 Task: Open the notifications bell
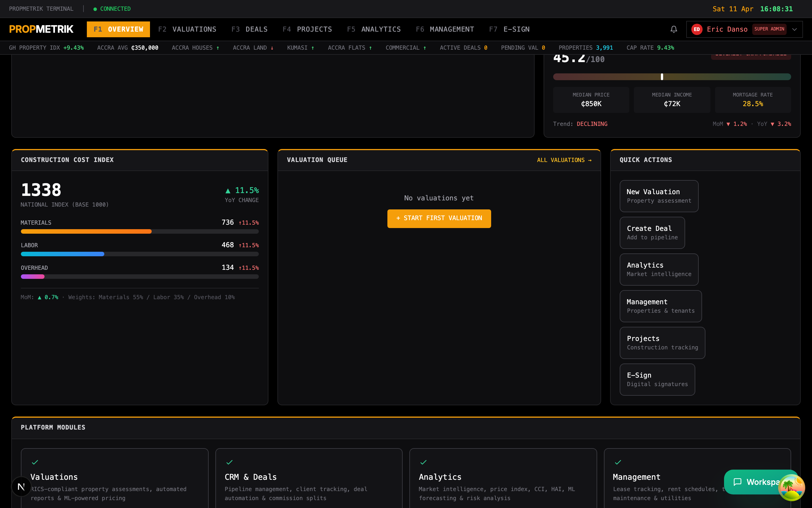673,29
